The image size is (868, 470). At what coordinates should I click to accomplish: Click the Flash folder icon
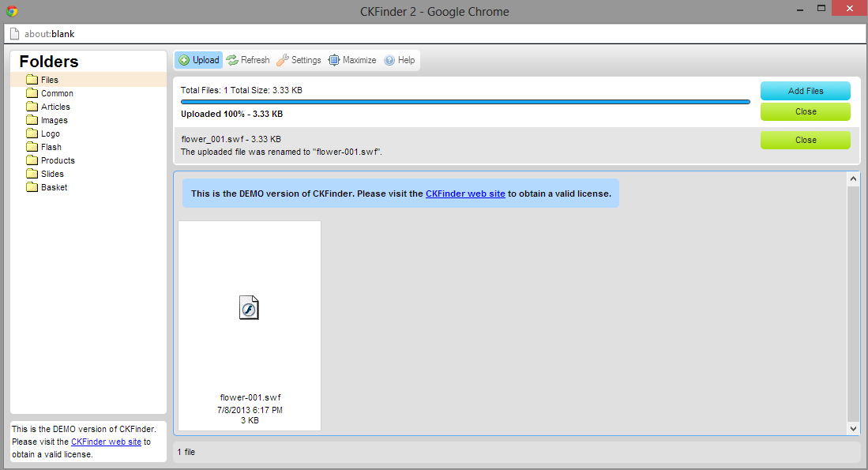point(32,147)
